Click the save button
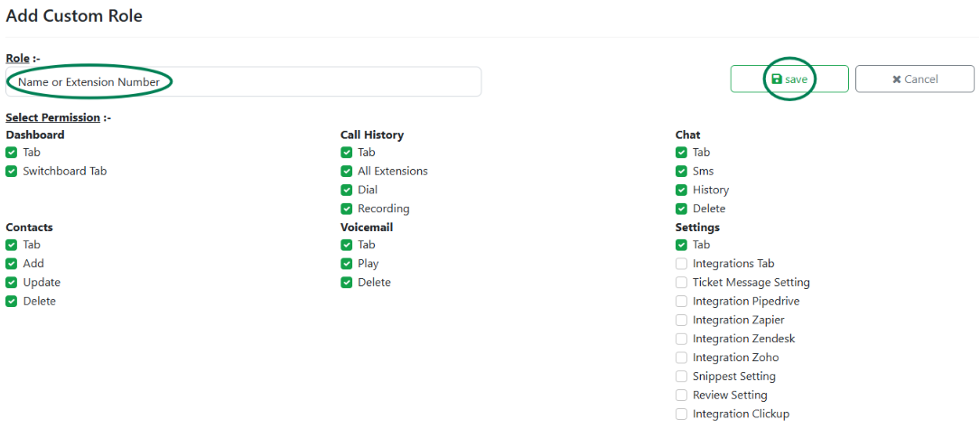The width and height of the screenshot is (980, 438). point(789,79)
